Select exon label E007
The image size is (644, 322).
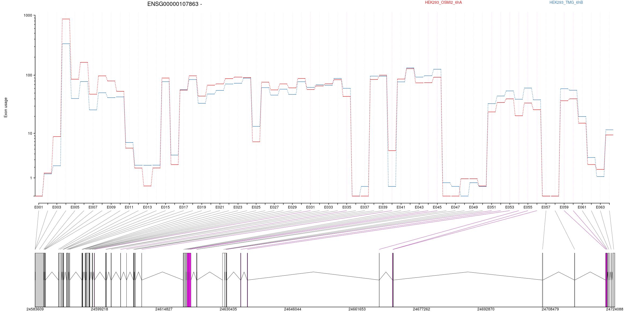pyautogui.click(x=93, y=207)
